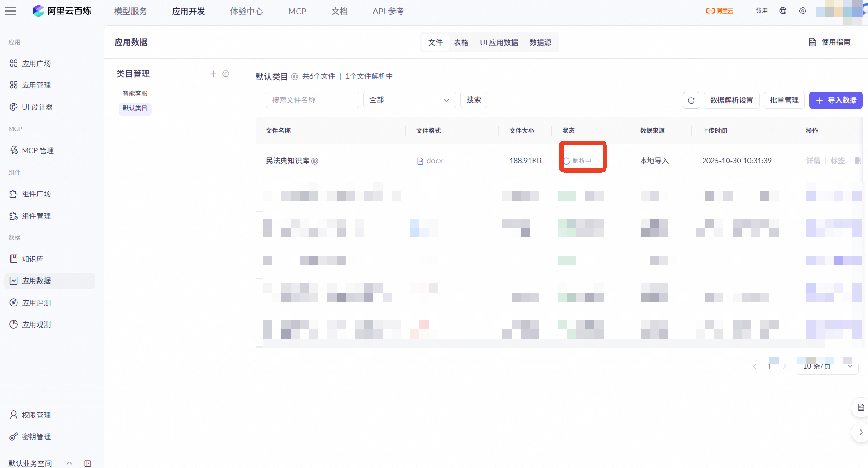This screenshot has width=868, height=468.
Task: Click 导入数据 button
Action: tap(836, 100)
